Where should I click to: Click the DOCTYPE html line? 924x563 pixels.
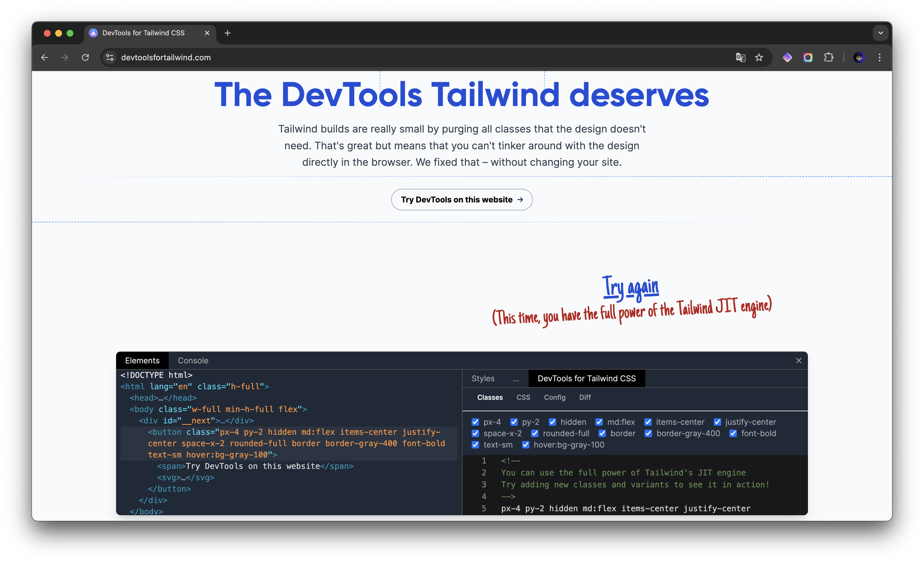click(156, 375)
